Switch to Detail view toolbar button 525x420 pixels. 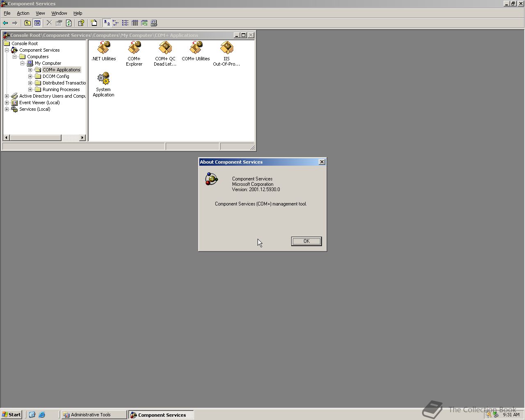pos(135,23)
